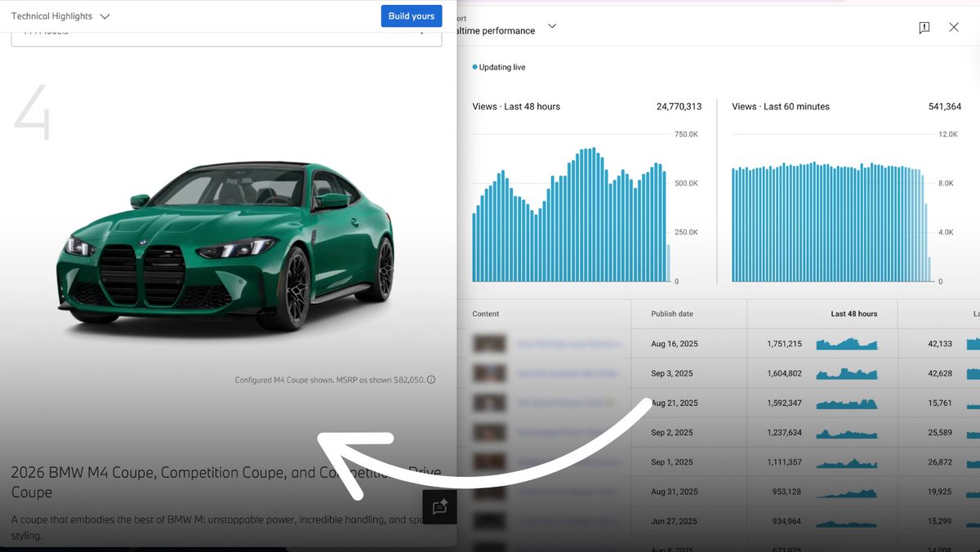
Task: Click the sparkline chart beside 1,751,215
Action: coord(847,344)
